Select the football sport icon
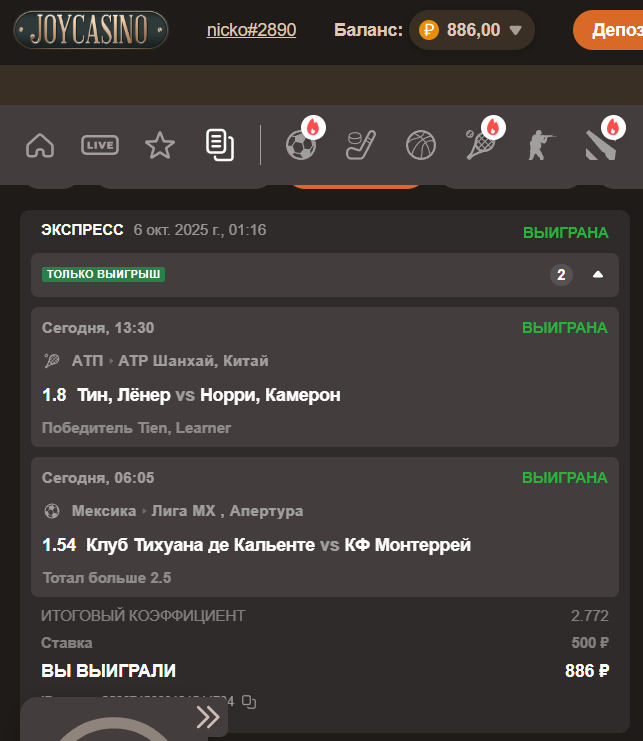643x741 pixels. click(x=301, y=145)
